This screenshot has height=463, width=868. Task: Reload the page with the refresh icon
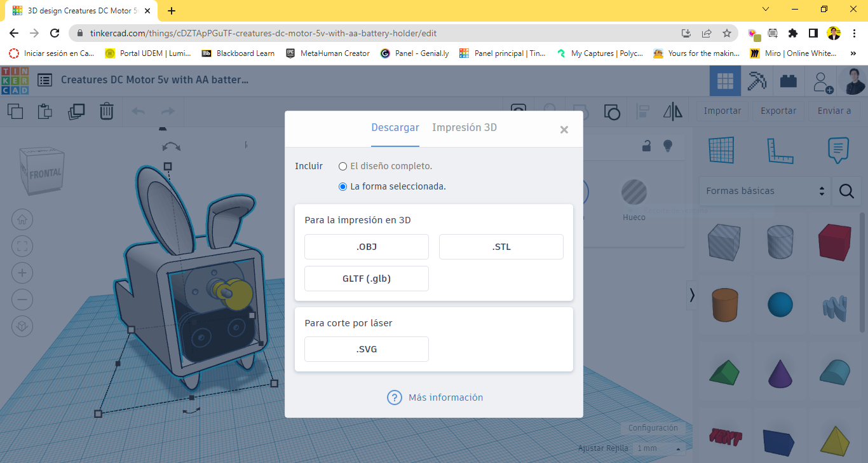(x=55, y=33)
